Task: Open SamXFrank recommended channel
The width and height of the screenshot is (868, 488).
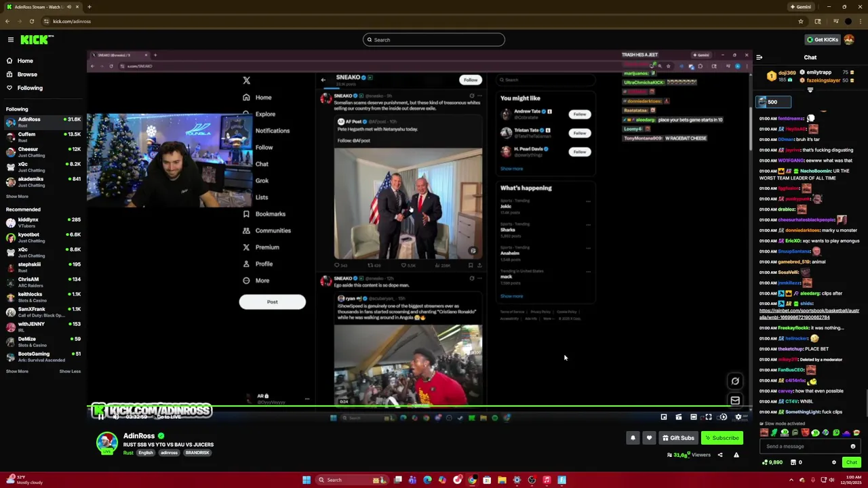Action: (42, 312)
